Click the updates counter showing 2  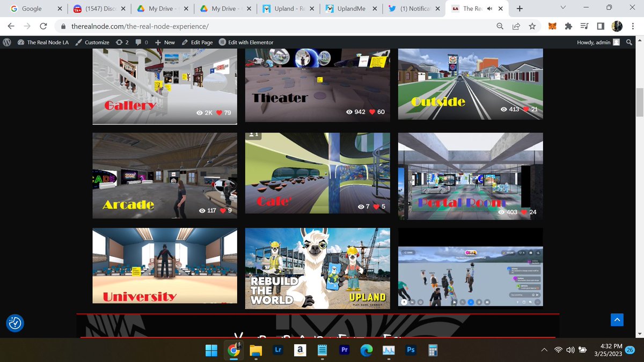(x=122, y=42)
